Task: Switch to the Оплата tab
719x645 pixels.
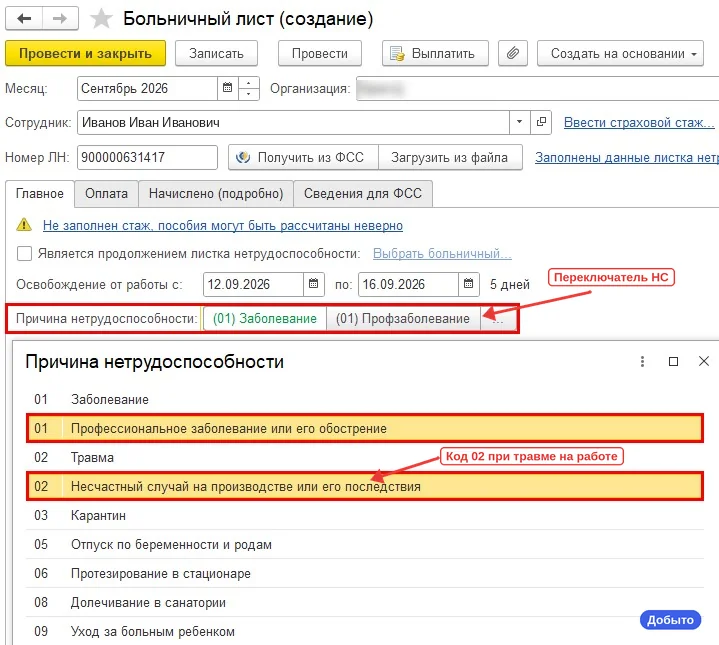Action: 106,193
